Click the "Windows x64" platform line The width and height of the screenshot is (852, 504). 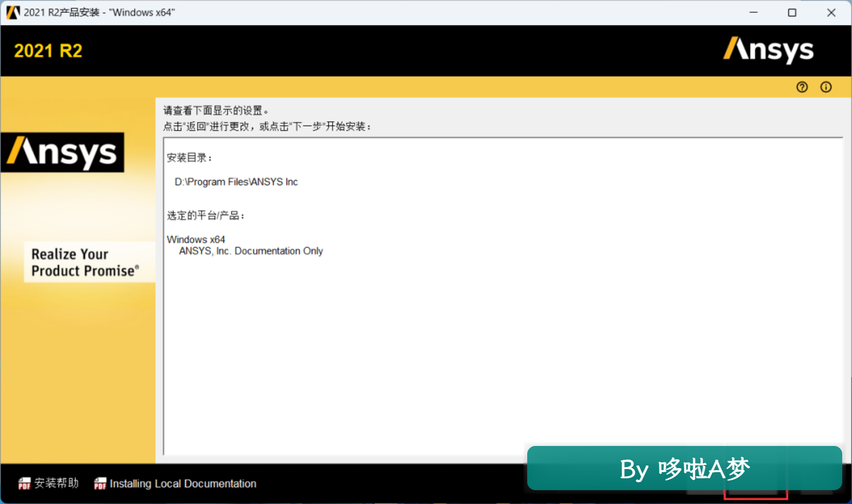click(x=196, y=239)
